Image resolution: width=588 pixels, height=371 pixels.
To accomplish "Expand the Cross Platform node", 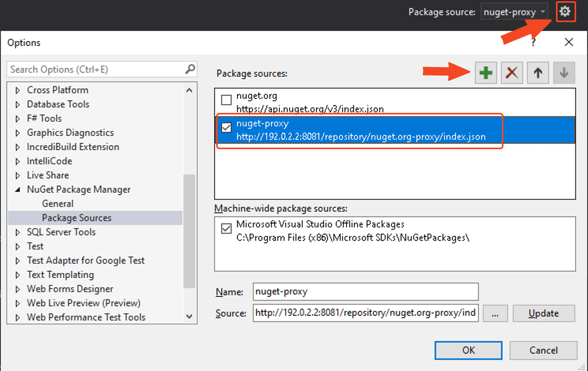I will 17,90.
